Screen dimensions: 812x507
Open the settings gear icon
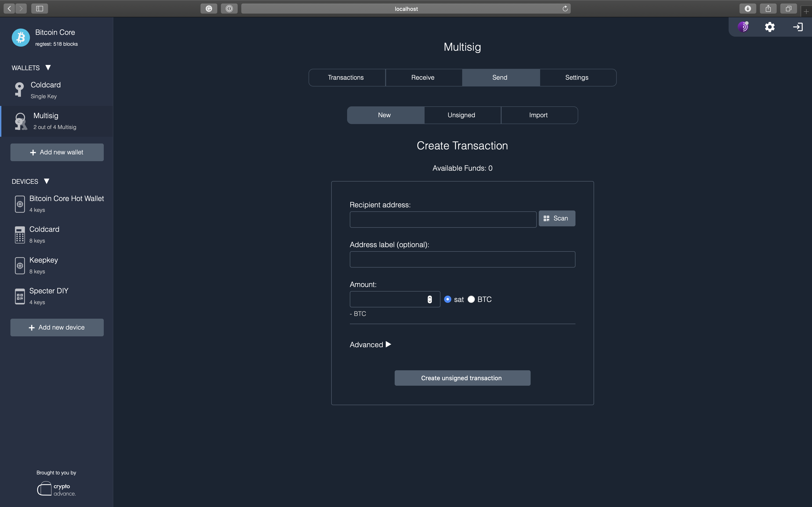pos(770,27)
